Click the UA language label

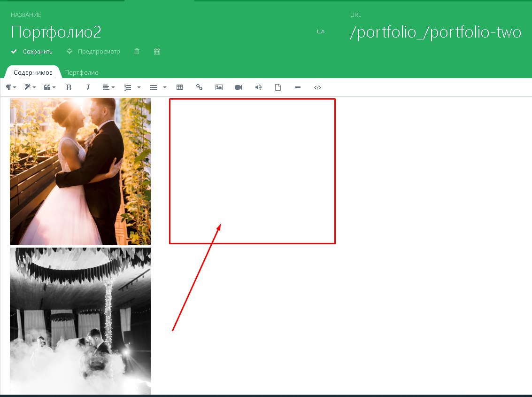click(x=321, y=31)
